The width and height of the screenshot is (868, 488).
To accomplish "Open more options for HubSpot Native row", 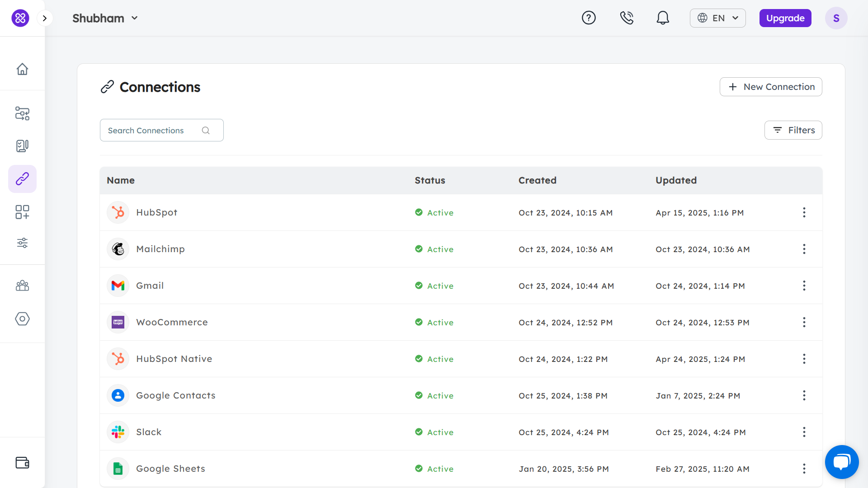I will coord(804,359).
